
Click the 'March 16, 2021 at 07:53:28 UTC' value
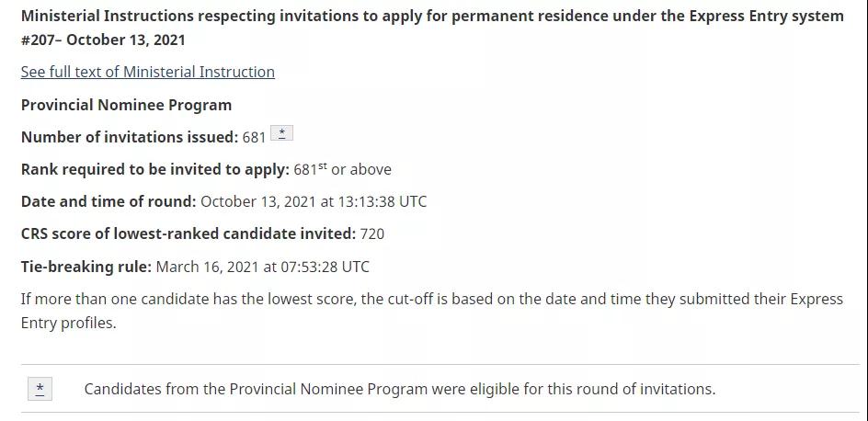coord(262,267)
